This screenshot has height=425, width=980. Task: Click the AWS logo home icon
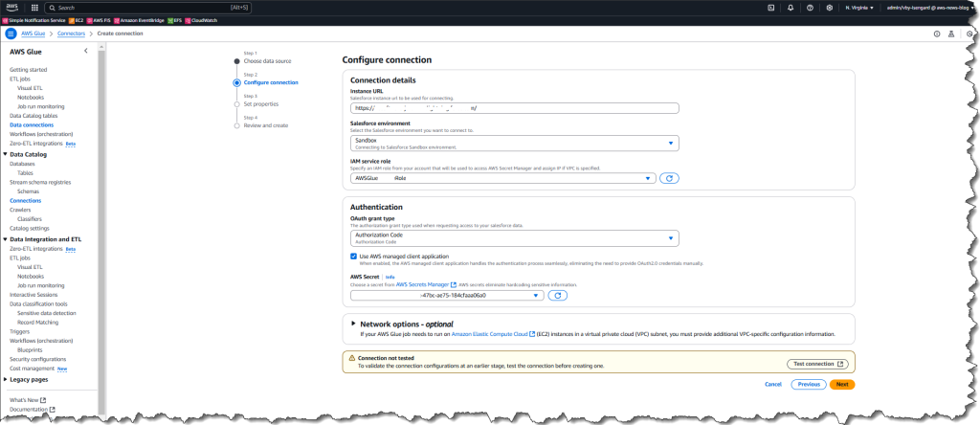pos(12,8)
